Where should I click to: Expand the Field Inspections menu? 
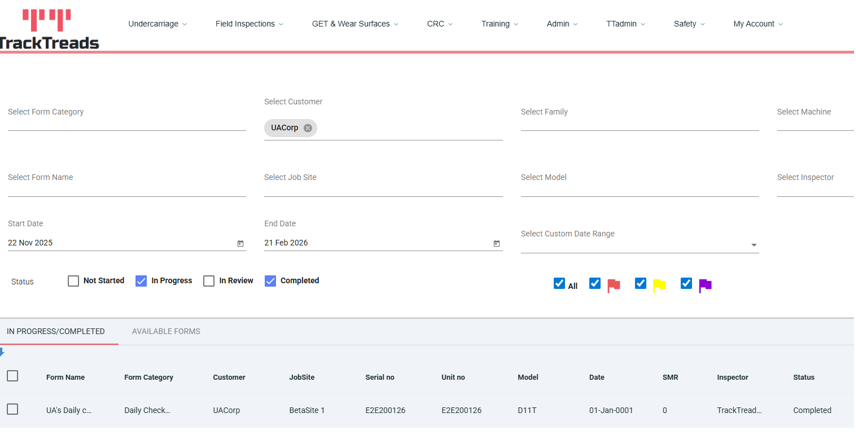click(x=249, y=24)
